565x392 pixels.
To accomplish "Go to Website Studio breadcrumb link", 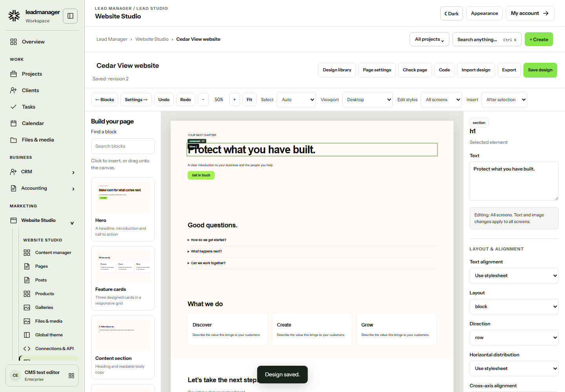I will (x=152, y=39).
